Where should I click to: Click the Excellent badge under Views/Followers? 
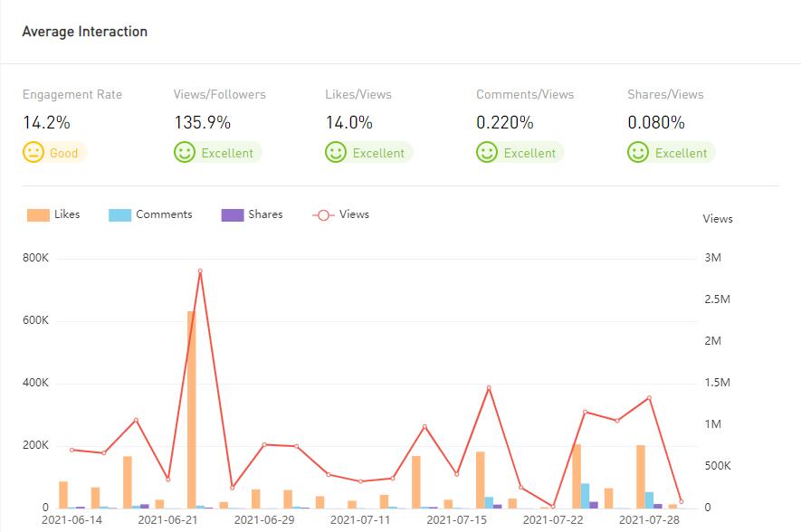coord(227,153)
